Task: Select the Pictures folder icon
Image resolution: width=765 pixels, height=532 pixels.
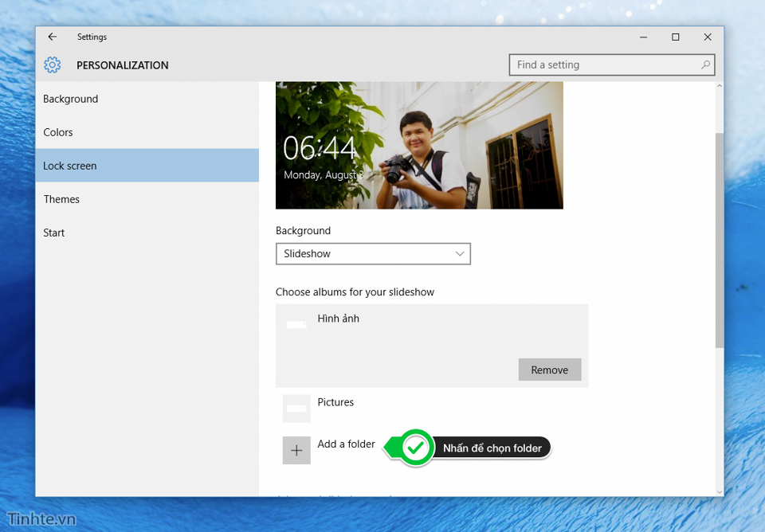Action: coord(296,408)
